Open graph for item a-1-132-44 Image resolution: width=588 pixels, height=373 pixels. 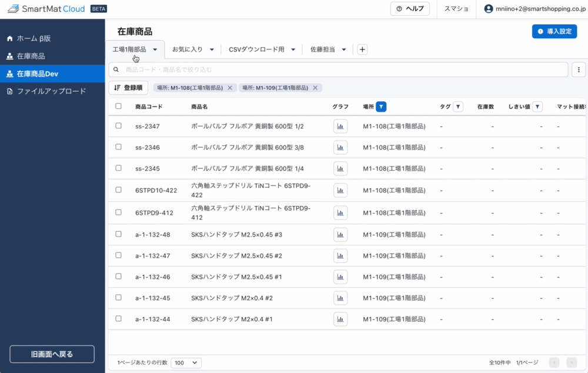click(x=340, y=319)
